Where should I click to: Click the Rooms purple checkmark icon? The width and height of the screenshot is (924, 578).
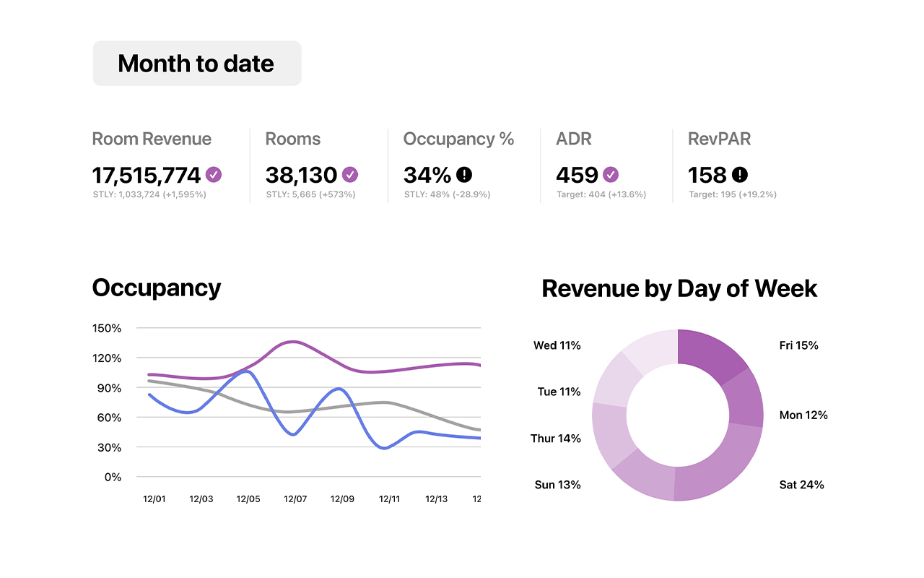pyautogui.click(x=350, y=175)
